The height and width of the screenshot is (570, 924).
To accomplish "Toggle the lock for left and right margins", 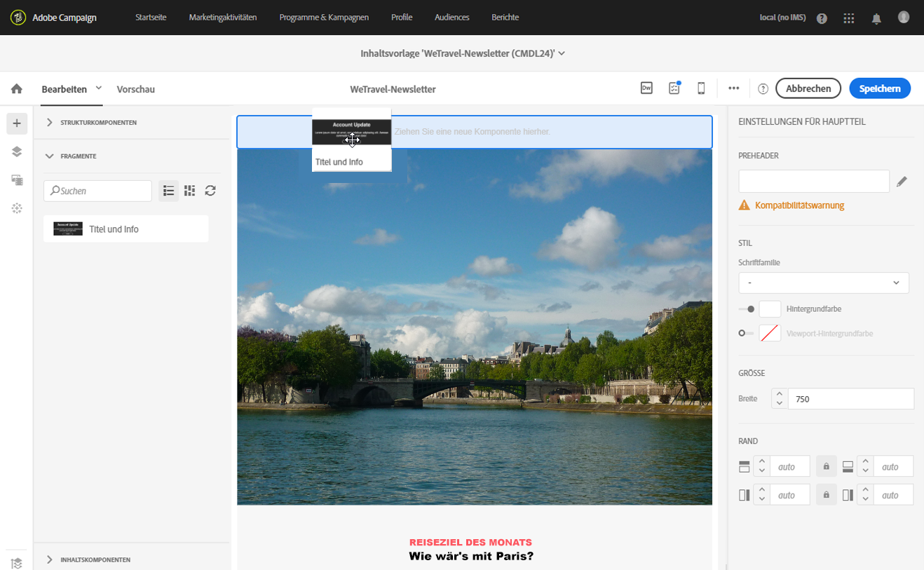I will pyautogui.click(x=827, y=494).
